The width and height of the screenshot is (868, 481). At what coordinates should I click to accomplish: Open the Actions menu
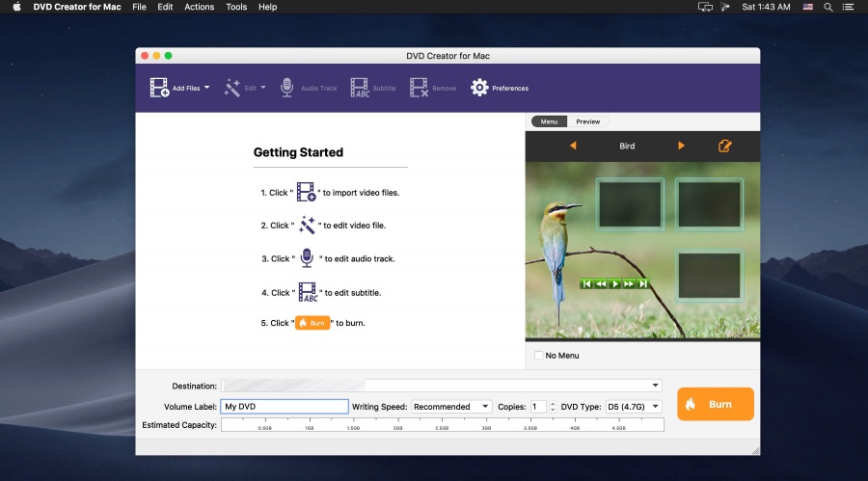[x=200, y=7]
